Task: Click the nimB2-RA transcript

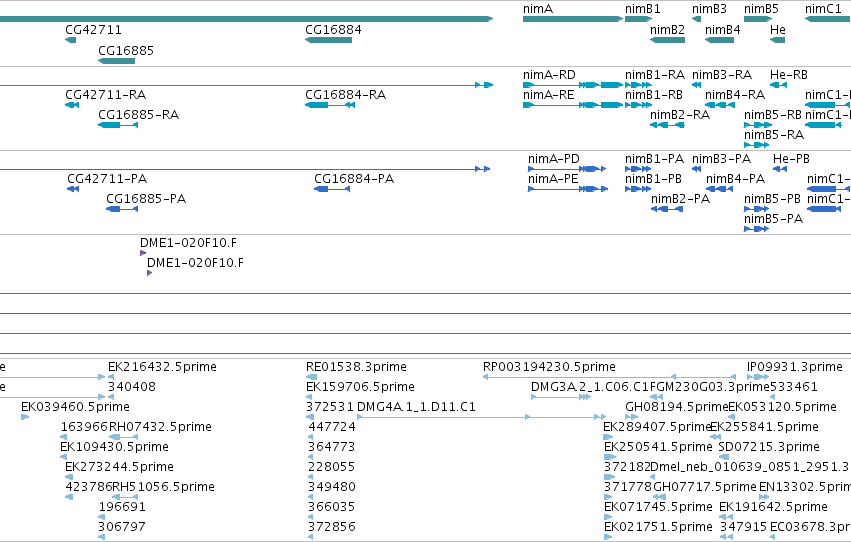Action: coord(668,125)
